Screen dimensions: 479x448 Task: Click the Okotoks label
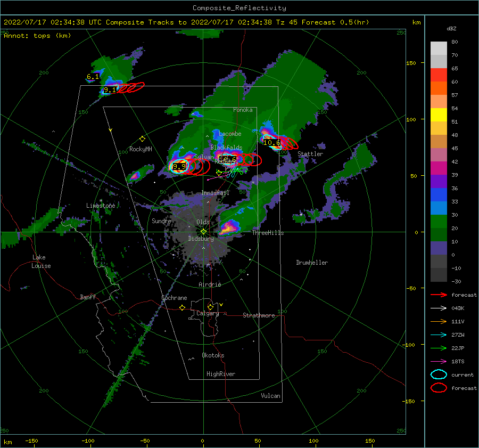213,355
